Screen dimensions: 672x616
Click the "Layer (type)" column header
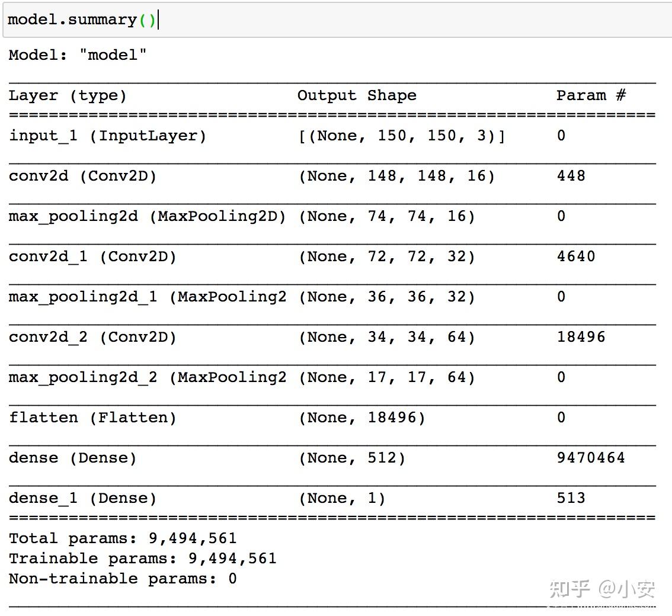pyautogui.click(x=68, y=96)
